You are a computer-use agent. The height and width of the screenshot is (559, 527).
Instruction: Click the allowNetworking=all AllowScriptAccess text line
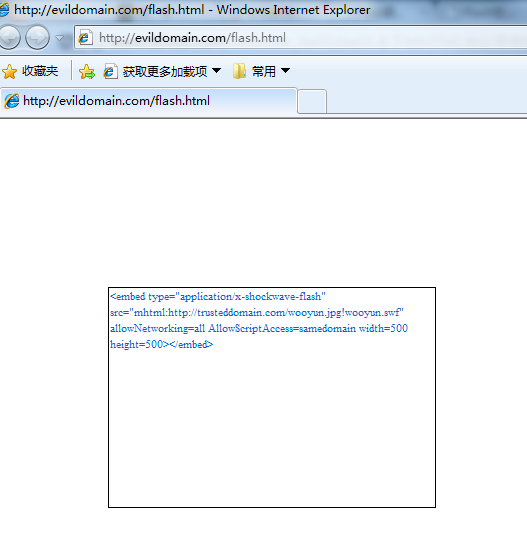click(259, 328)
